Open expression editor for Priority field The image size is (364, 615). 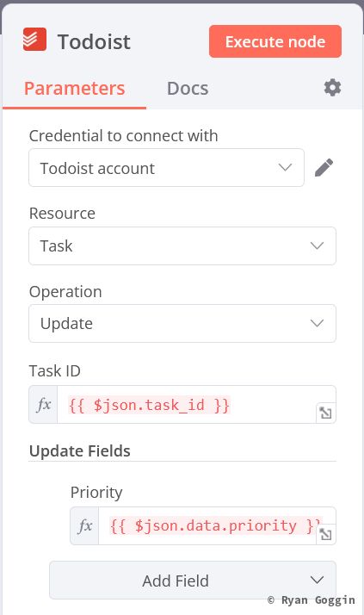tap(325, 534)
